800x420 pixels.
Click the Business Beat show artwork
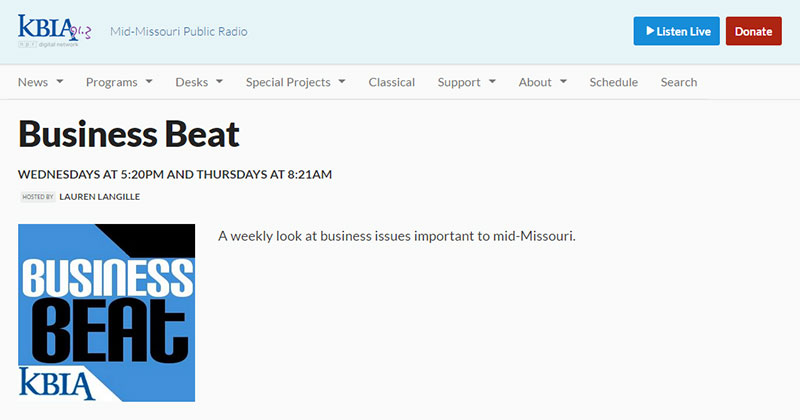tap(106, 312)
